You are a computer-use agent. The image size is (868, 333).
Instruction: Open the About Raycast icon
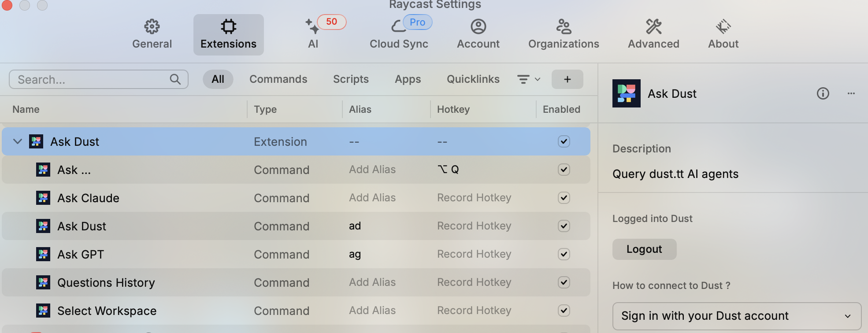[723, 26]
